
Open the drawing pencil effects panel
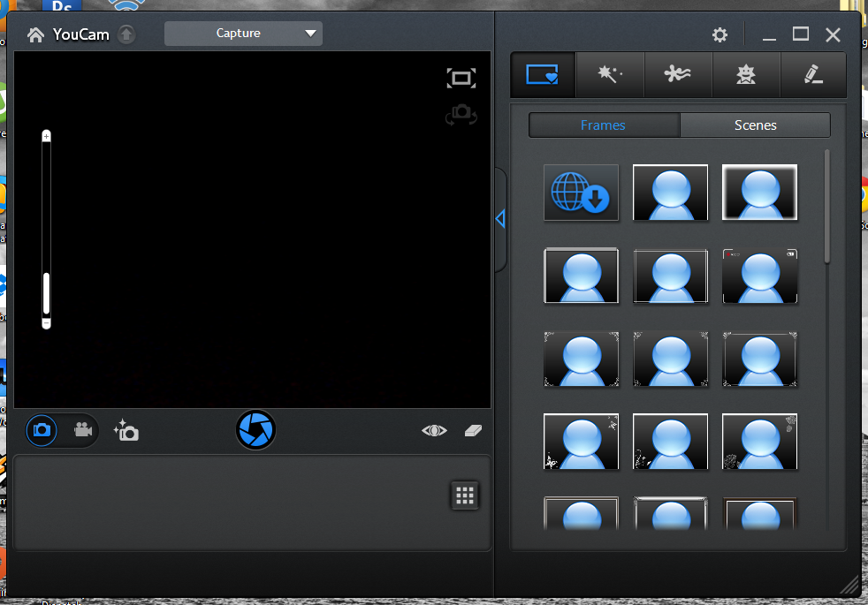[813, 74]
